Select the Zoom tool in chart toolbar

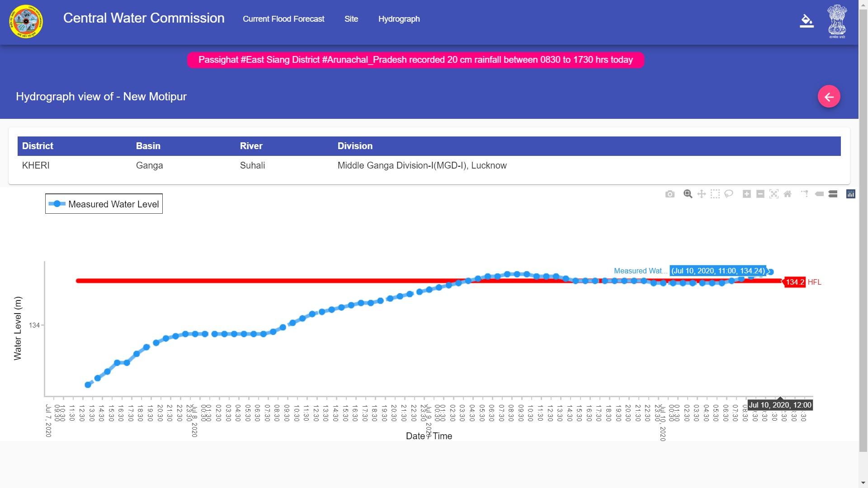(688, 194)
